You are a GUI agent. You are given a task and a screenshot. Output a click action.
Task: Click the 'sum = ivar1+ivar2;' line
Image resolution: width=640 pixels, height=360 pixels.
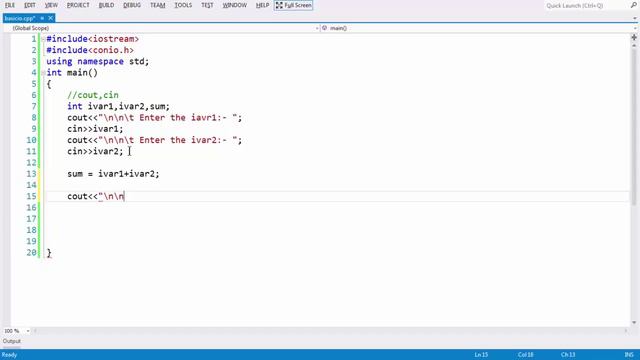coord(113,174)
